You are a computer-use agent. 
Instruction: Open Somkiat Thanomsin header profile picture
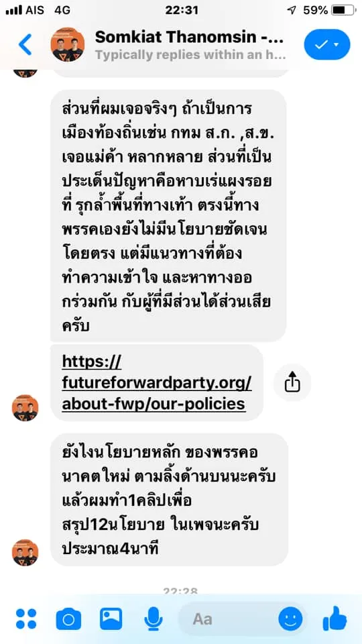tap(68, 44)
